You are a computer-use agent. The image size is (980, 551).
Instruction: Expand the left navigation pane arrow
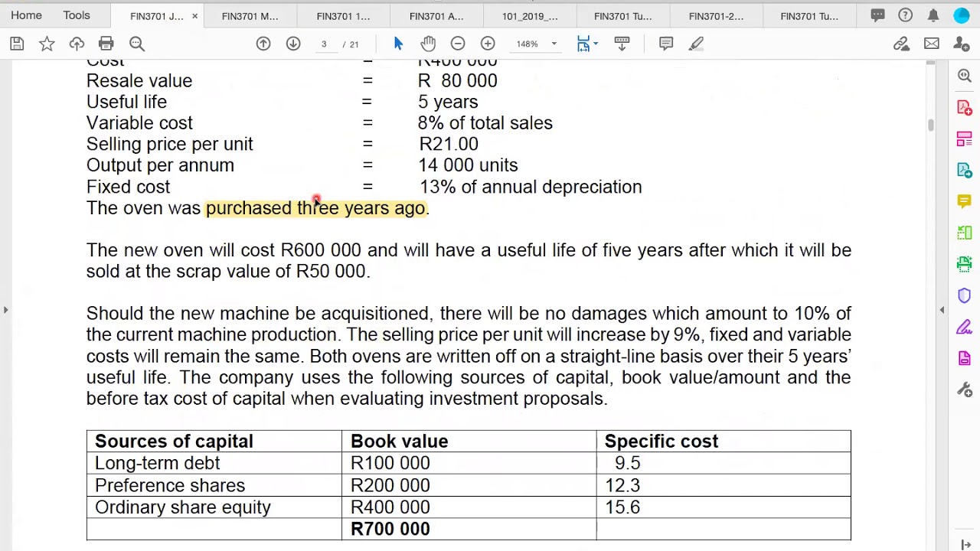click(x=5, y=309)
